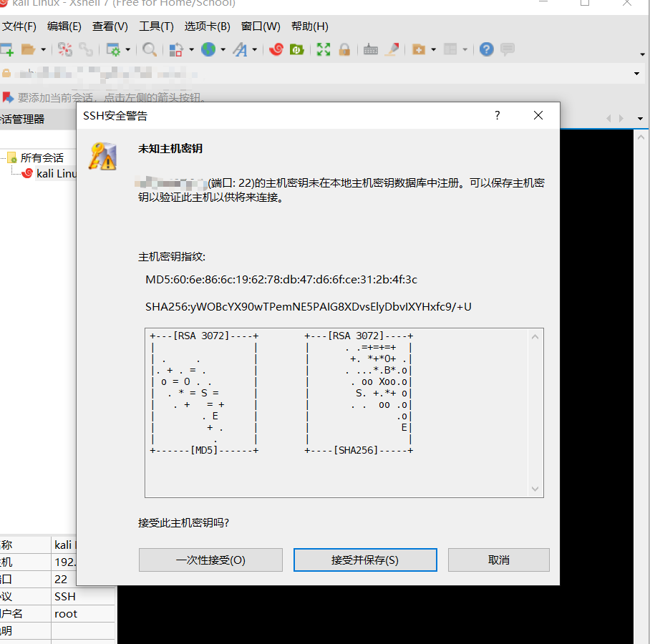Click the terminal scrollbar up arrow
650x644 pixels.
click(641, 137)
